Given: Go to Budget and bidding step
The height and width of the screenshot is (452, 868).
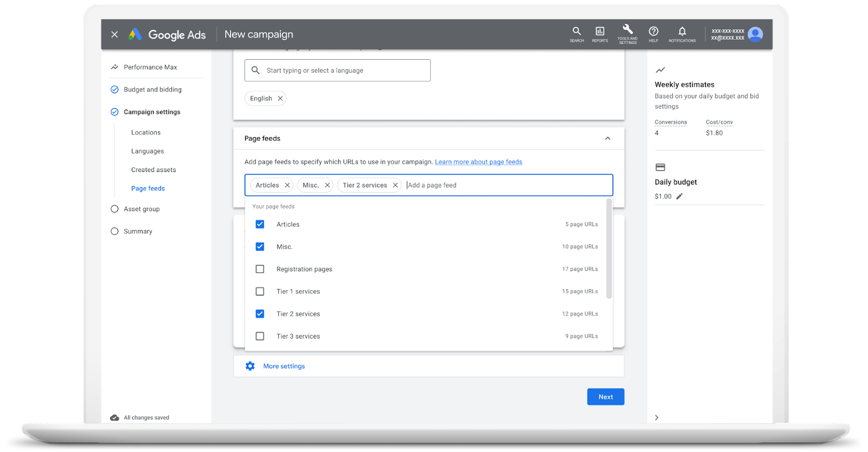Looking at the screenshot, I should pyautogui.click(x=152, y=90).
